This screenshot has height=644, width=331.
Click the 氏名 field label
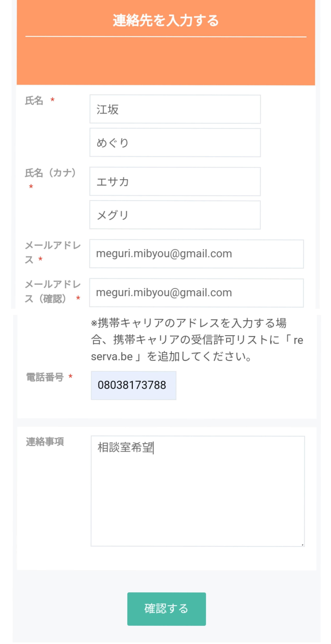click(x=34, y=101)
